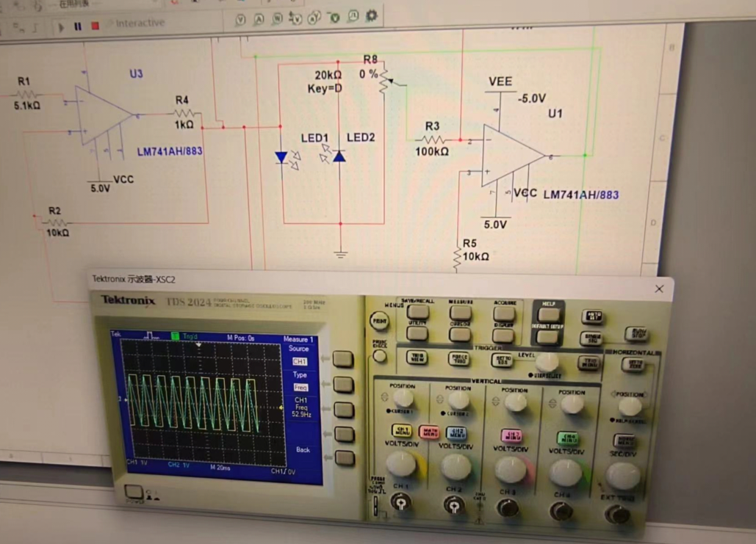Screen dimensions: 756x544
Task: Toggle the oscilloscope power button
Action: coord(134,491)
